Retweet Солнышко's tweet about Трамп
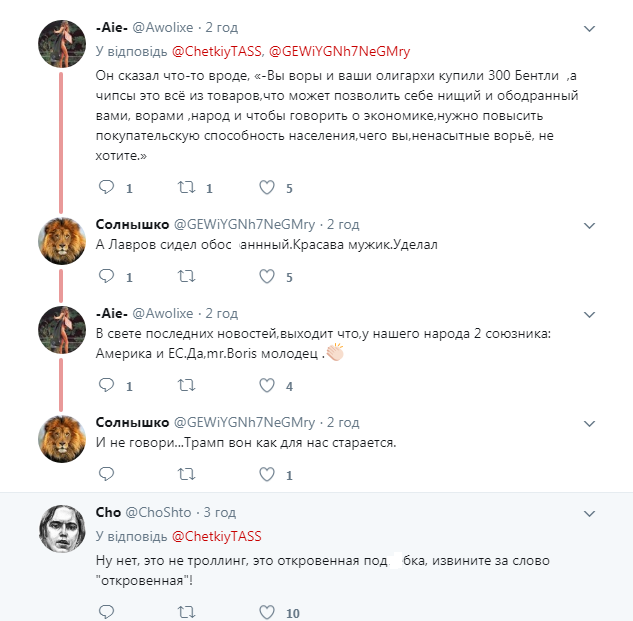This screenshot has width=633, height=621. (186, 474)
